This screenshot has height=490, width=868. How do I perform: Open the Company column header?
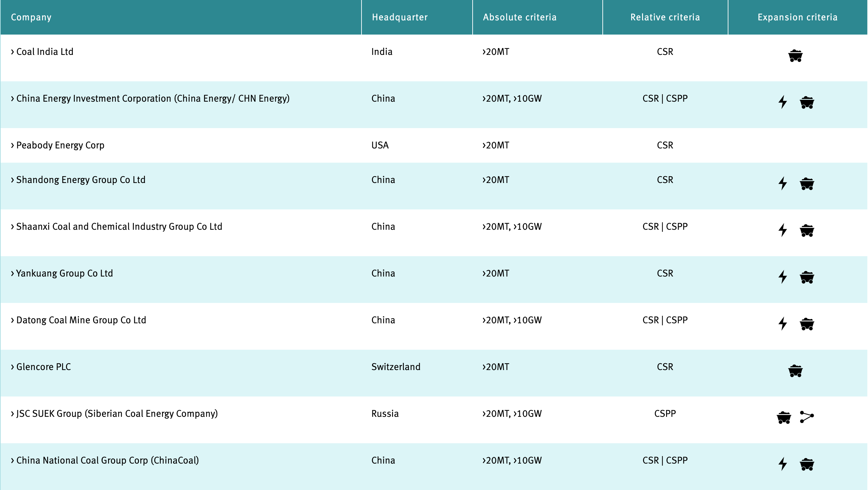click(x=31, y=17)
